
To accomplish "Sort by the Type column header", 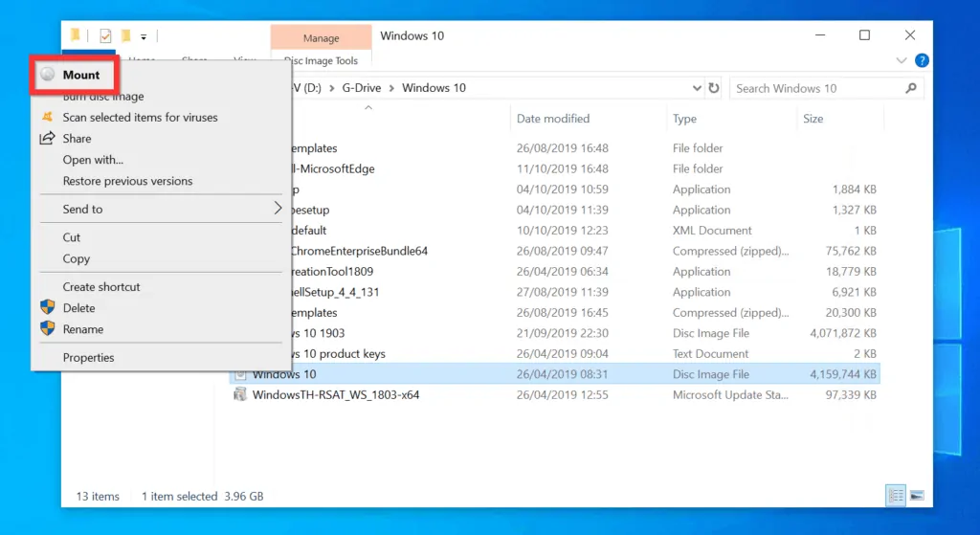I will [x=684, y=119].
